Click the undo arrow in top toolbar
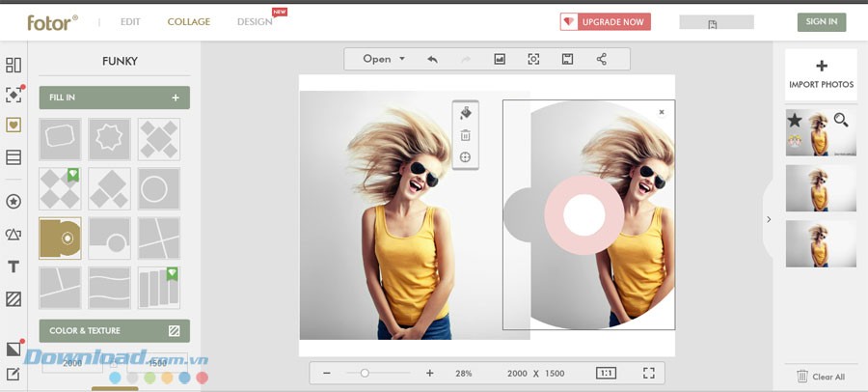Image resolution: width=868 pixels, height=392 pixels. tap(432, 59)
